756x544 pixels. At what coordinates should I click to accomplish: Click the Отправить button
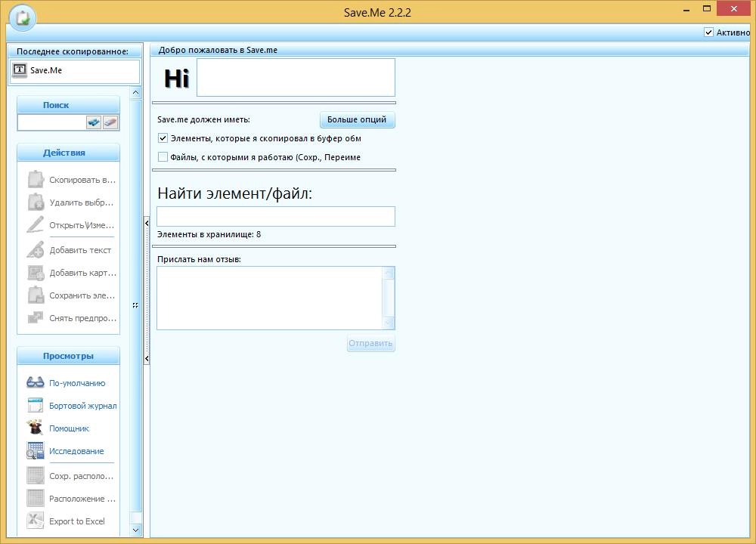coord(370,343)
